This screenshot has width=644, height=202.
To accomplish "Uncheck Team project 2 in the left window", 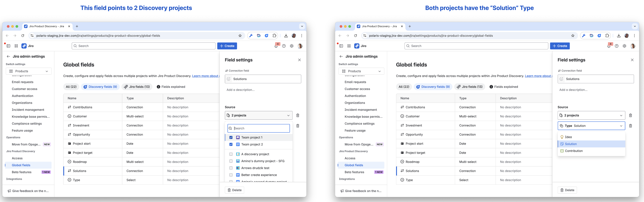I will [231, 144].
